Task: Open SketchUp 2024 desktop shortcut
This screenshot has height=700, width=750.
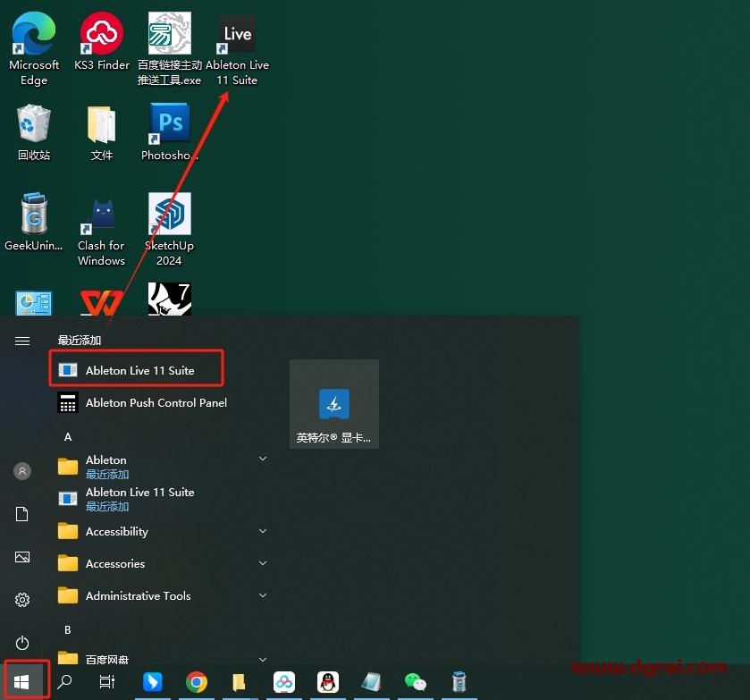Action: (169, 230)
